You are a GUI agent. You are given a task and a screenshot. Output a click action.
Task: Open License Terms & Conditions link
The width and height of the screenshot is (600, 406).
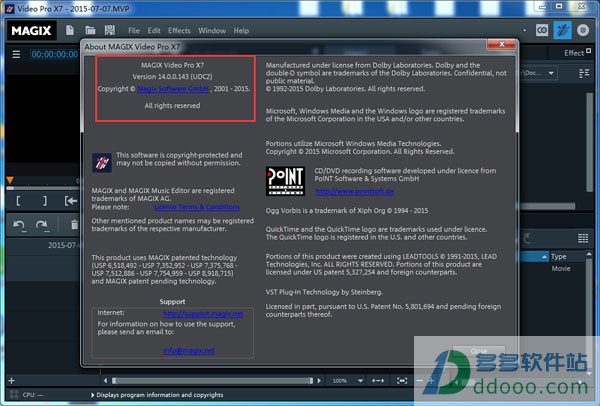point(197,207)
